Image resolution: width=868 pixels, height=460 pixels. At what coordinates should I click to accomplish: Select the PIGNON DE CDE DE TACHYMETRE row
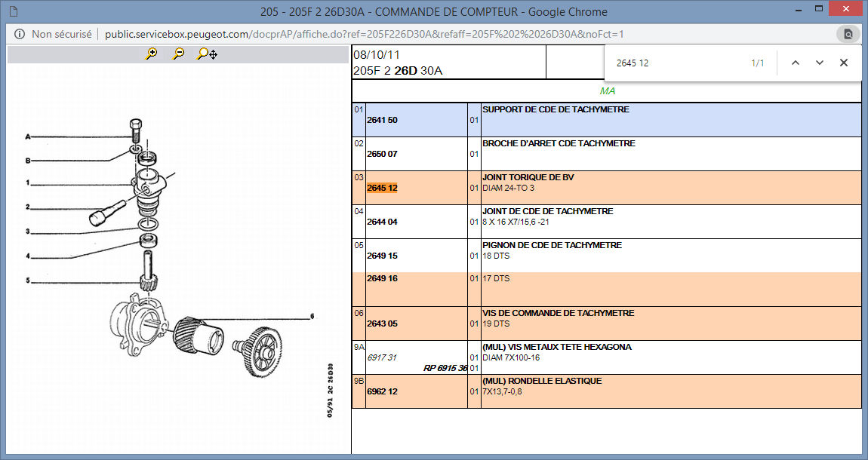coord(552,245)
